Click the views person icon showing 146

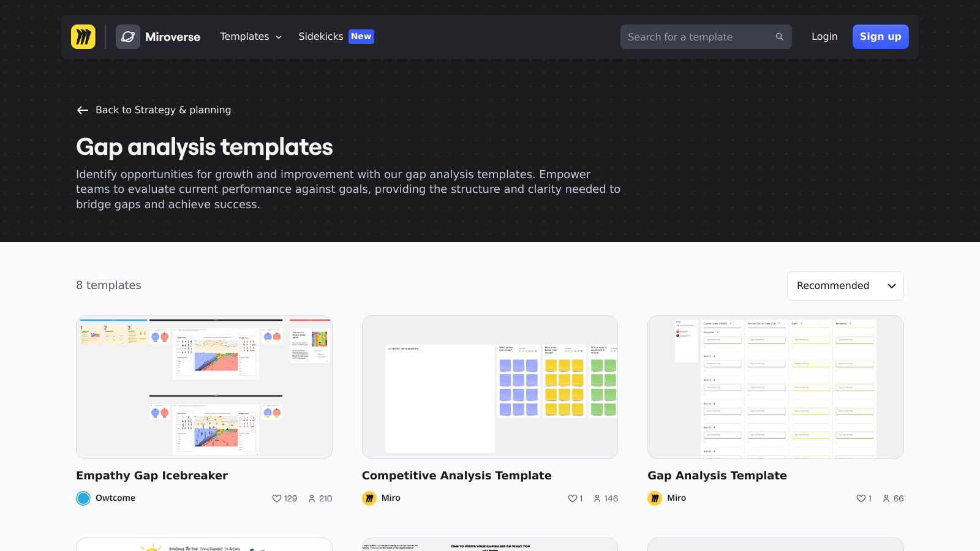[597, 498]
